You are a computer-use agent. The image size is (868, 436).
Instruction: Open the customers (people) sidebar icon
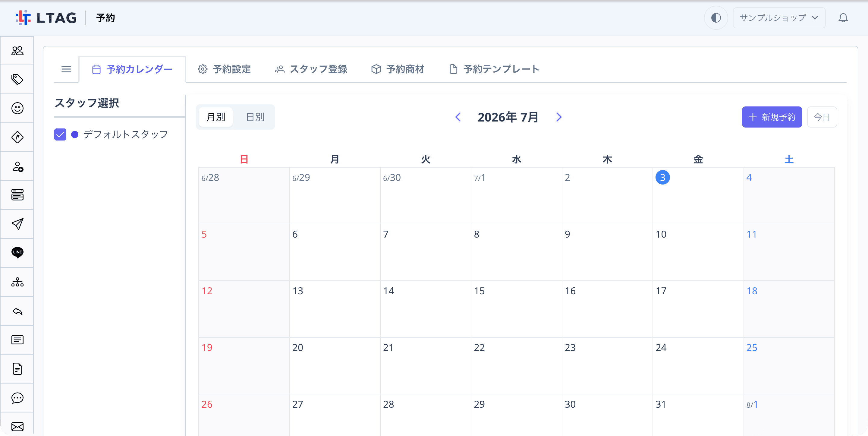coord(17,51)
